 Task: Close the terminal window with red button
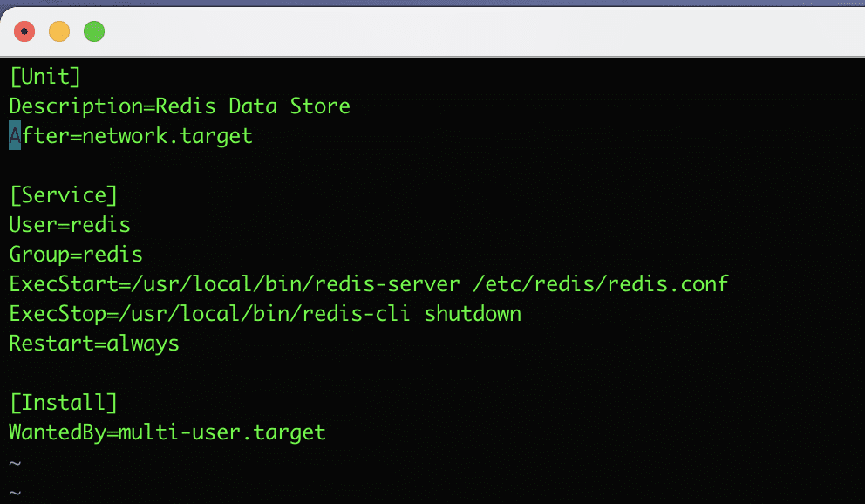pos(24,32)
